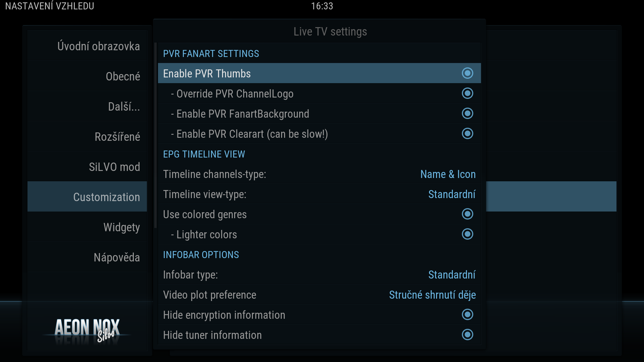Toggle Hide encryption information

coord(467,315)
